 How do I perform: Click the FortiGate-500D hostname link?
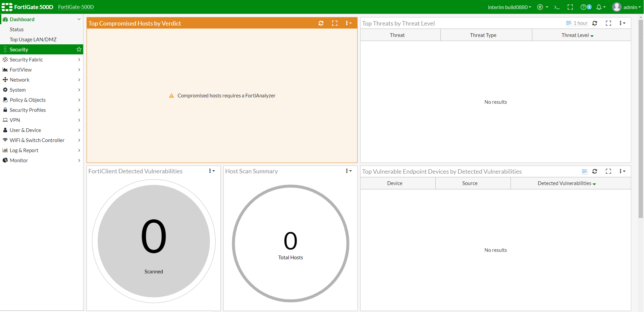point(76,7)
